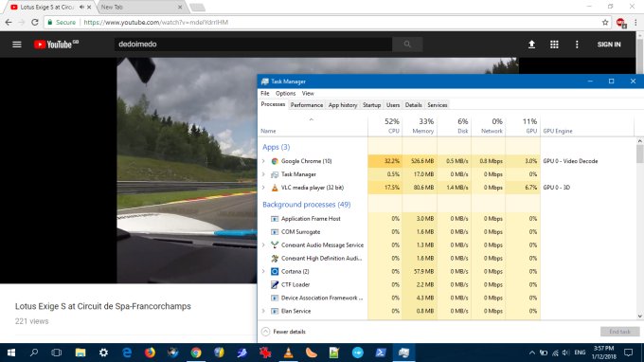The height and width of the screenshot is (362, 644).
Task: Open the YouTube apps grid icon
Action: coord(554,44)
